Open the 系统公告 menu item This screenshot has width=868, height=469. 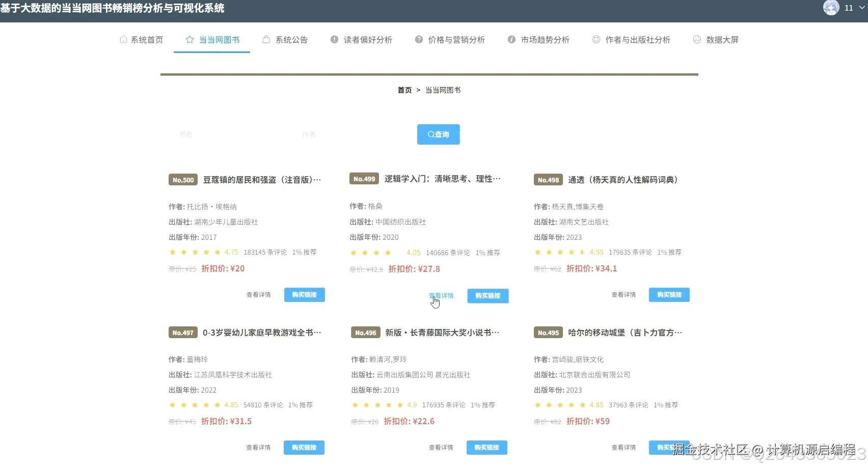(x=285, y=40)
